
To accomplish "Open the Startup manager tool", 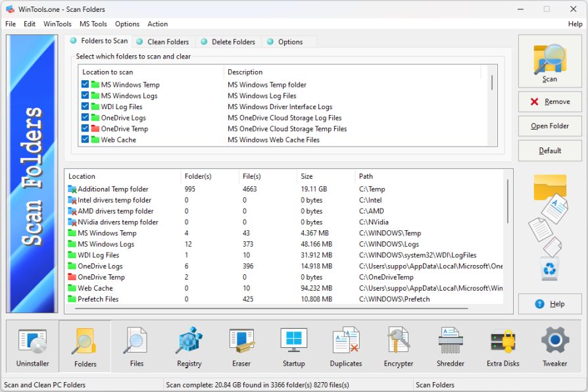I will 293,346.
